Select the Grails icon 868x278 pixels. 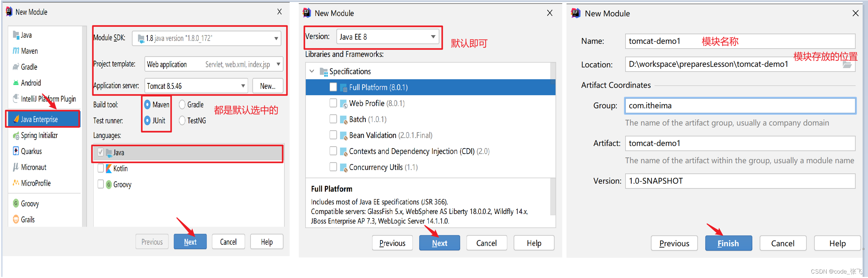tap(16, 219)
